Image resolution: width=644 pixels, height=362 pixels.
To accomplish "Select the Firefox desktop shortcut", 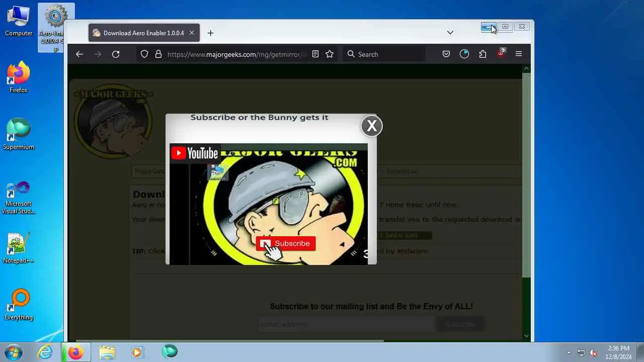I will (19, 77).
